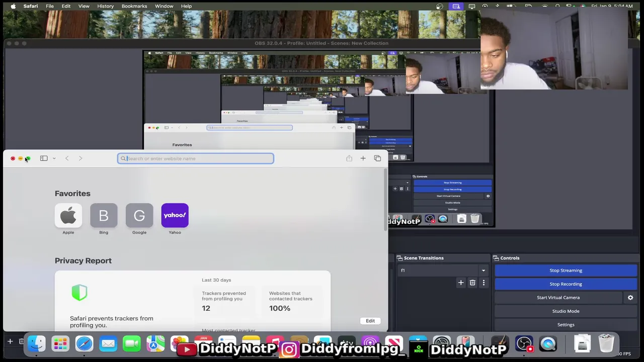
Task: Open FaceTime from the Dock
Action: [132, 344]
